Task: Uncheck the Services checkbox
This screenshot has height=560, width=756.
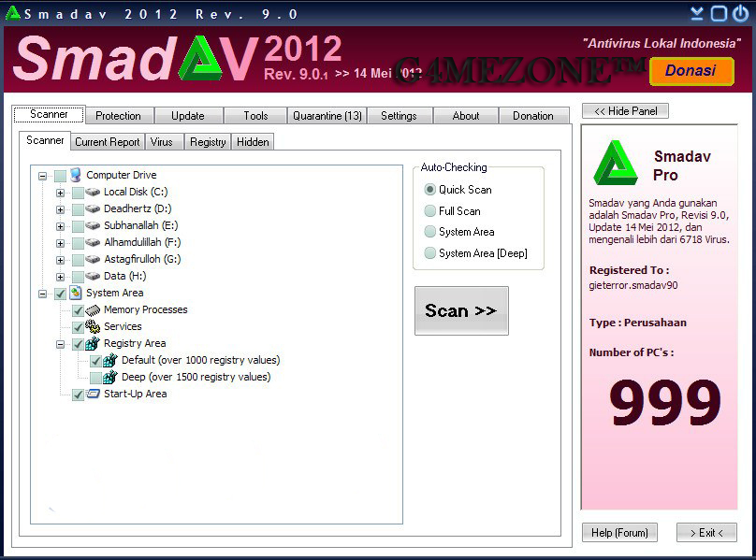Action: coord(78,328)
